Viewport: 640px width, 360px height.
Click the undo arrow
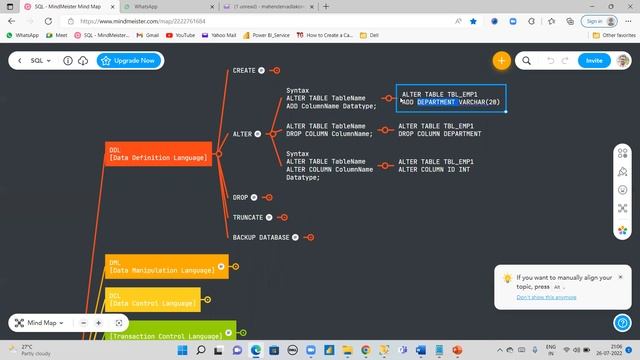pos(551,61)
